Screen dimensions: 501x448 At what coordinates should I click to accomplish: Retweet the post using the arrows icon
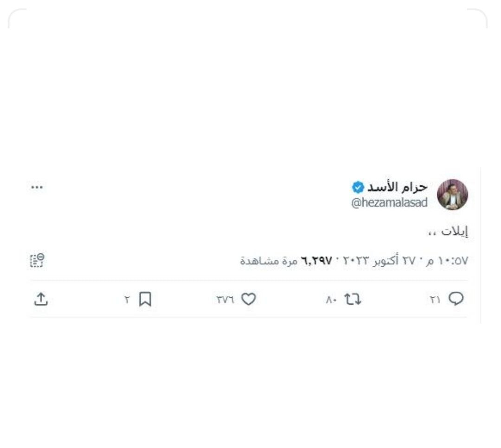tap(353, 300)
